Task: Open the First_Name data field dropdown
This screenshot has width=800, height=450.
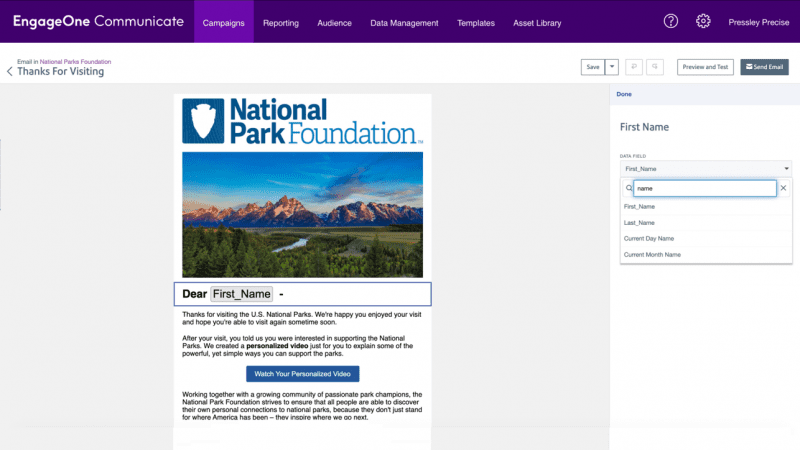Action: click(x=706, y=169)
